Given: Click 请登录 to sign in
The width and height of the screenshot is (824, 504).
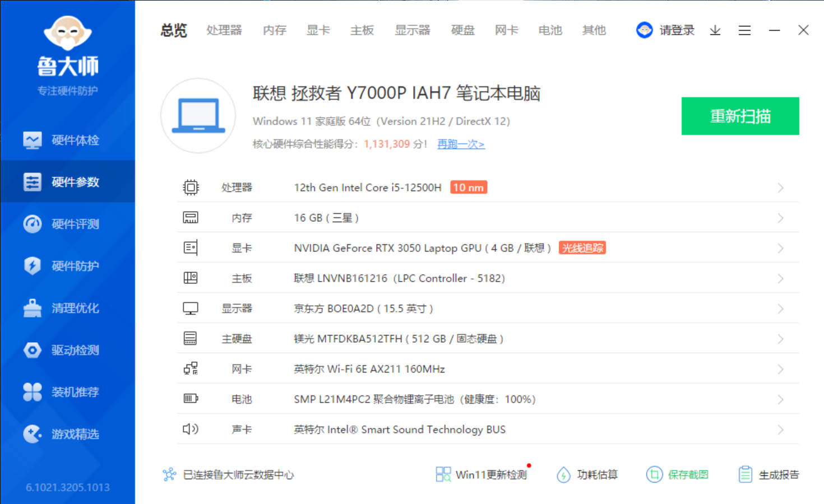Looking at the screenshot, I should pos(677,30).
